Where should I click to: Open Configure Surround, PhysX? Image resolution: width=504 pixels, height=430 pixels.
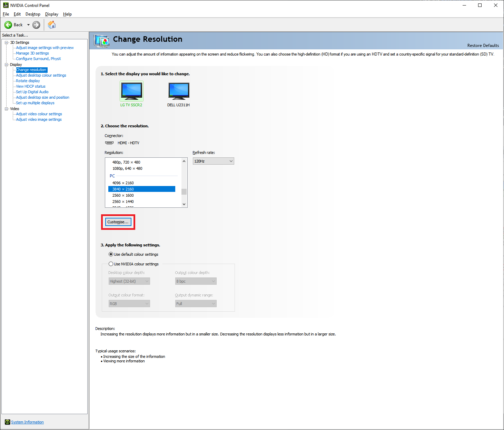[38, 59]
